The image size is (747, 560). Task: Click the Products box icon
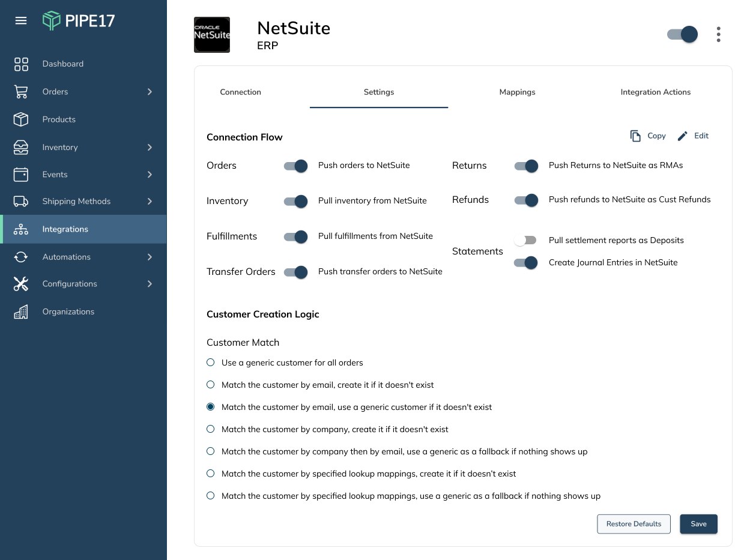[x=21, y=119]
